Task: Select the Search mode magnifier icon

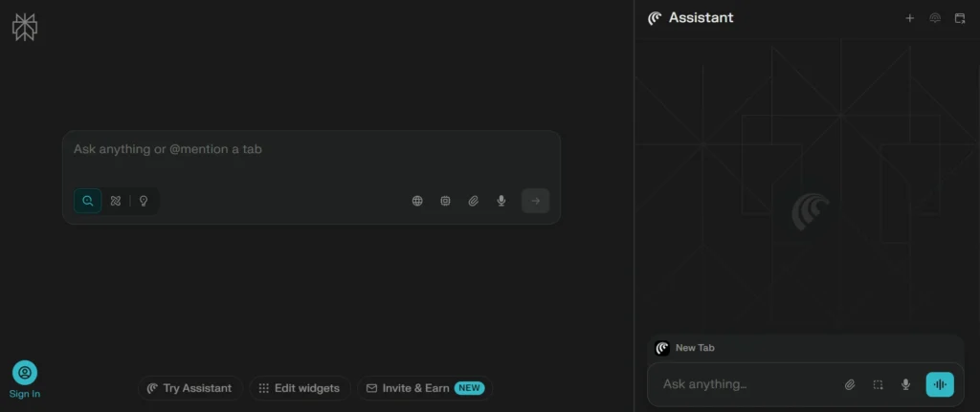Action: [x=88, y=201]
